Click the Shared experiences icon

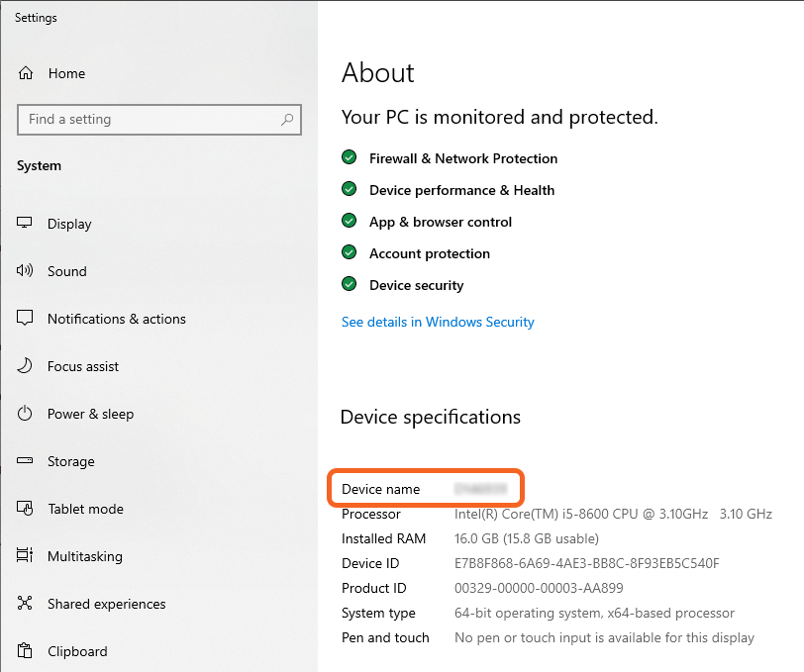coord(26,604)
